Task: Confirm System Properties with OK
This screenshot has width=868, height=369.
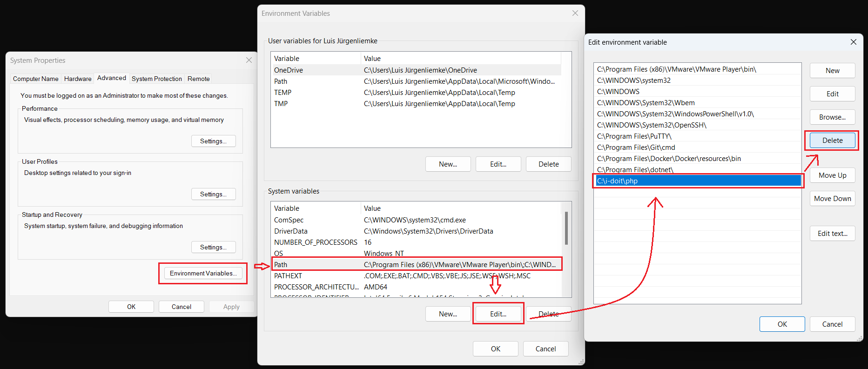Action: tap(131, 307)
